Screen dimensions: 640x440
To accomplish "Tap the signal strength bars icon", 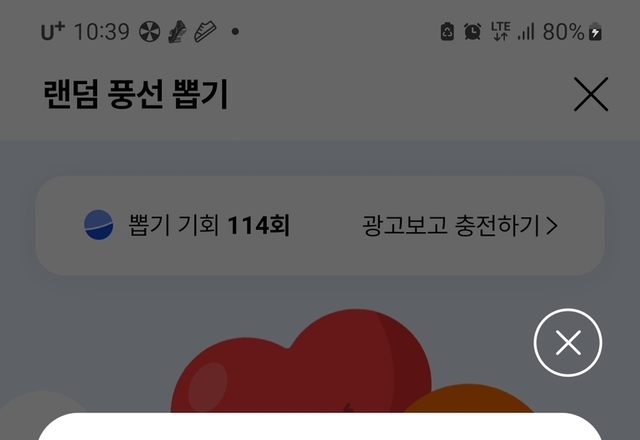I will [x=526, y=31].
